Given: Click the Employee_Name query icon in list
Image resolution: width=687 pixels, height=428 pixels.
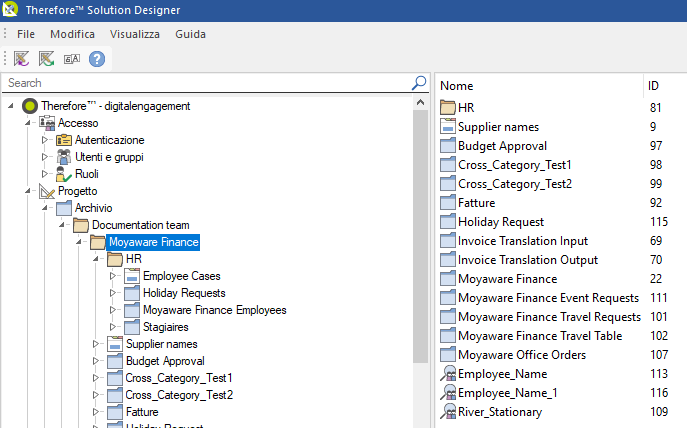Looking at the screenshot, I should 448,374.
